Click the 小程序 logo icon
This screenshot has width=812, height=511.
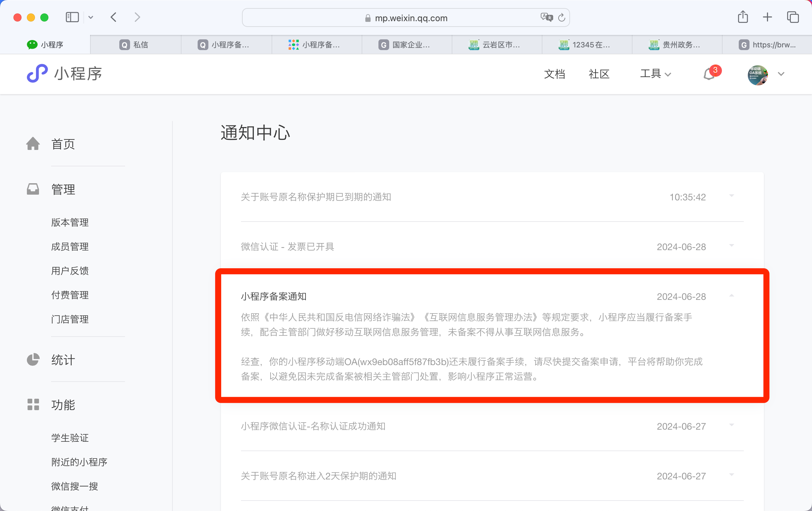pyautogui.click(x=37, y=73)
